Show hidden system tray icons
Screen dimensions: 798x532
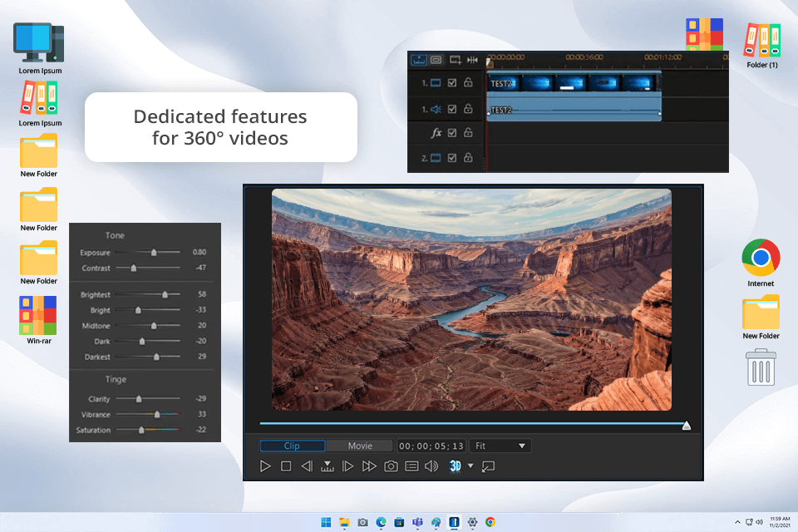coord(737,522)
